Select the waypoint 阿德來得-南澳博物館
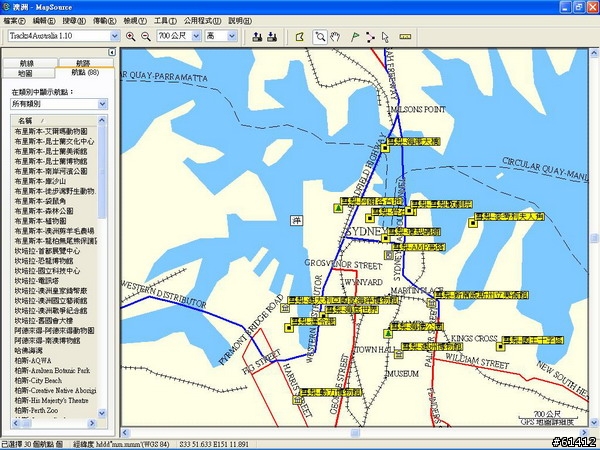Viewport: 600px width, 450px height. (x=47, y=340)
